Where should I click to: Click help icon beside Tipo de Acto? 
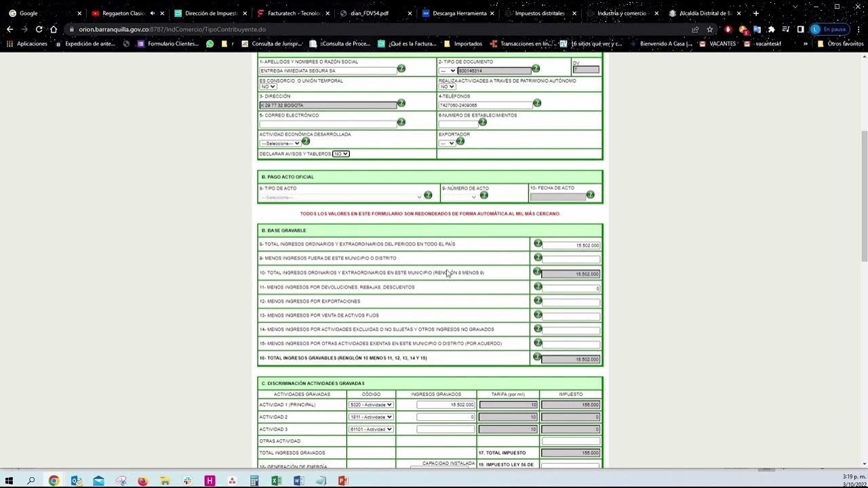tap(428, 195)
